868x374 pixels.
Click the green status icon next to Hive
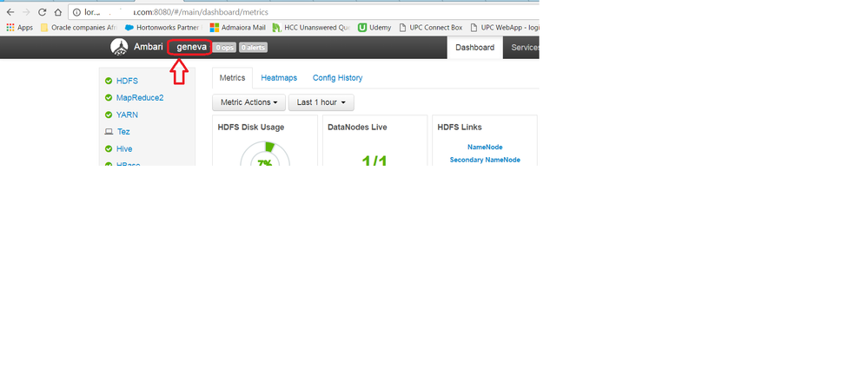point(109,149)
